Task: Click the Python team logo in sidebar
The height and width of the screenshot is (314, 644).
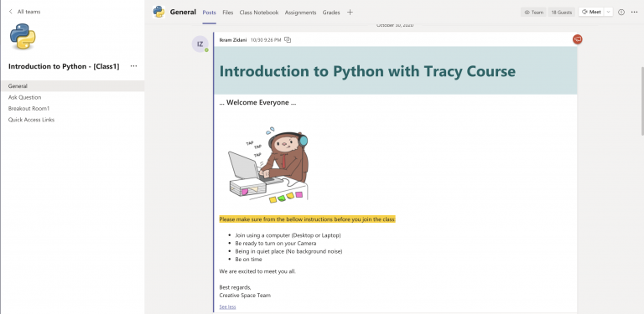Action: [x=23, y=37]
